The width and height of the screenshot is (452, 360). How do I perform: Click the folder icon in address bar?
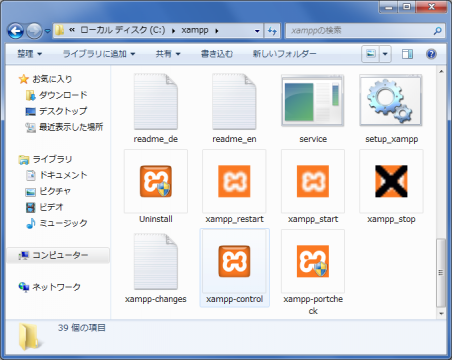pos(60,30)
